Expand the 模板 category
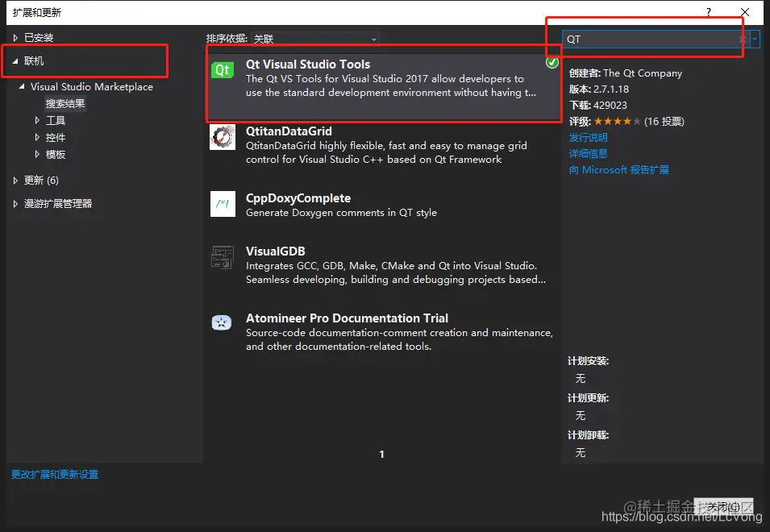 tap(37, 154)
